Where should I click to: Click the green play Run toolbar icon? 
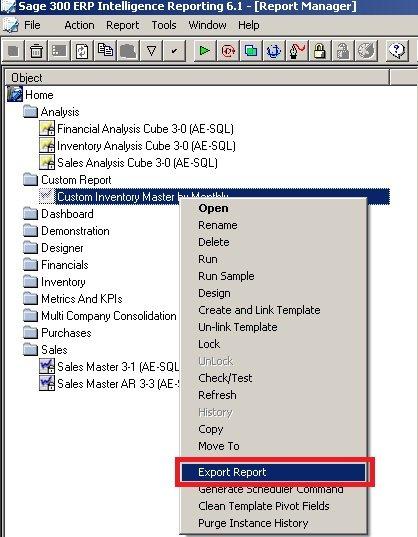[204, 51]
